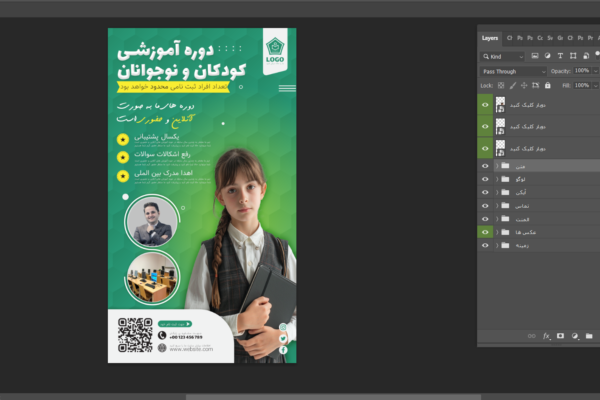Filter layers by type (T) text layers

(x=559, y=56)
